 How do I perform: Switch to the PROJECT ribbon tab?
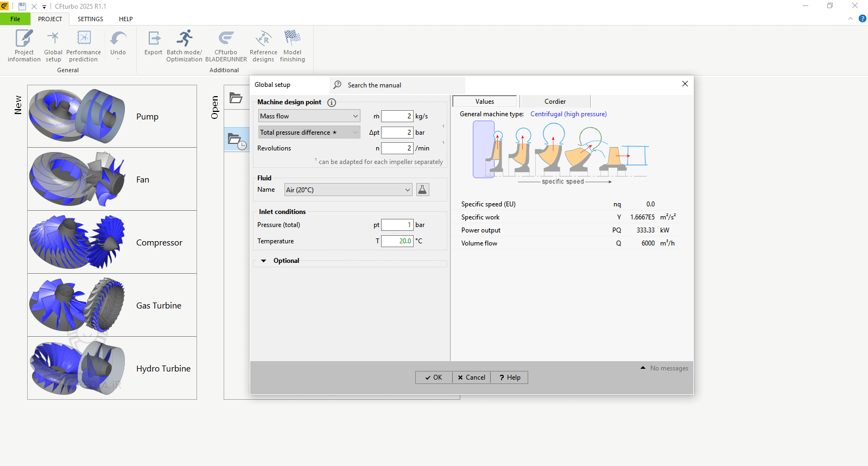(x=50, y=19)
